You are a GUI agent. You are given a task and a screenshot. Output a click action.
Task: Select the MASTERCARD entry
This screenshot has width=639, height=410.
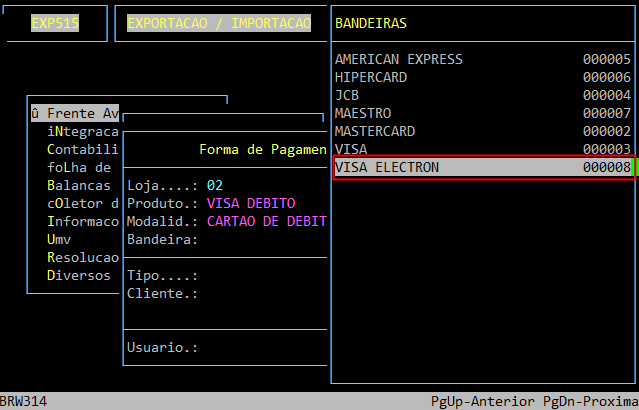(374, 131)
